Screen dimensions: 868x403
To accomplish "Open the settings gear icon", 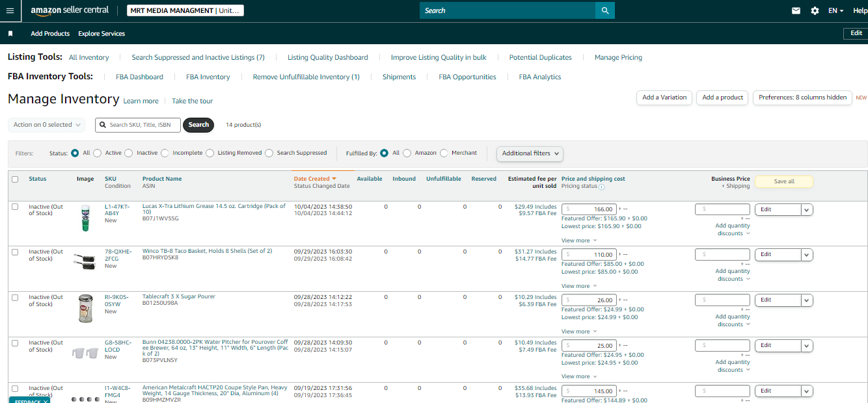I will 815,10.
